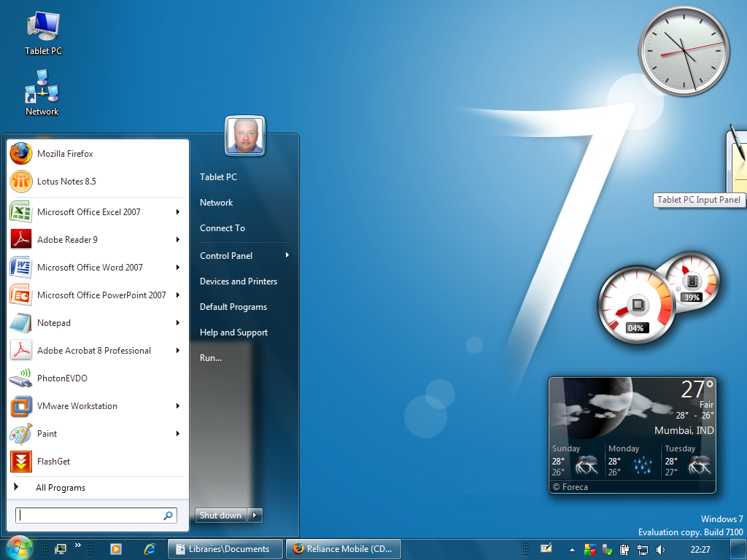Open Lotus Notes 8.5
The image size is (747, 560).
66,182
